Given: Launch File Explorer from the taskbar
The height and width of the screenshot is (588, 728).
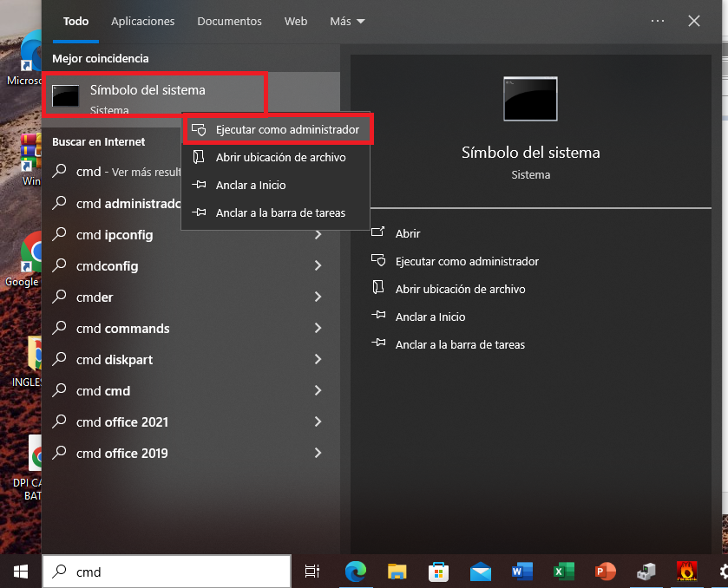Looking at the screenshot, I should tap(397, 572).
